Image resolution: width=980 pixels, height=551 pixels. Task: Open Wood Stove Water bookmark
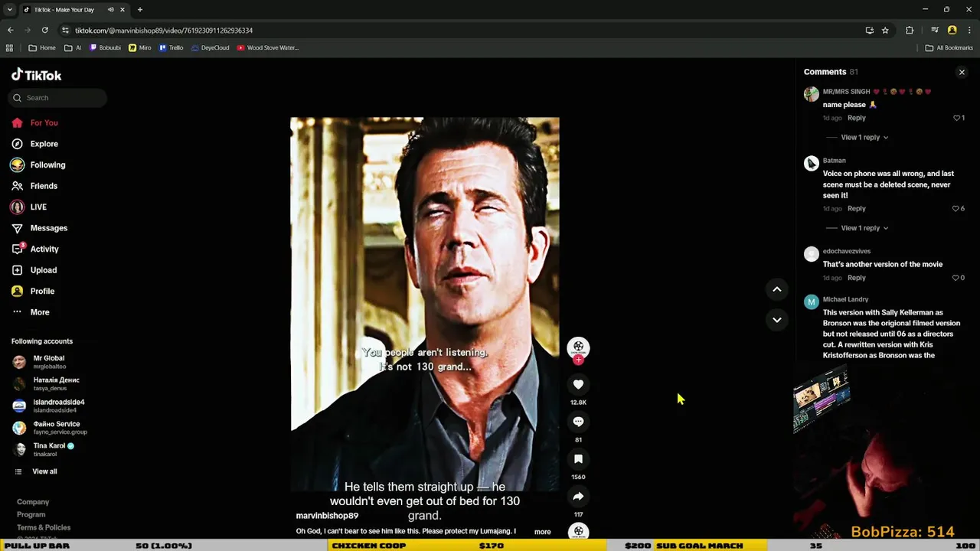[267, 47]
